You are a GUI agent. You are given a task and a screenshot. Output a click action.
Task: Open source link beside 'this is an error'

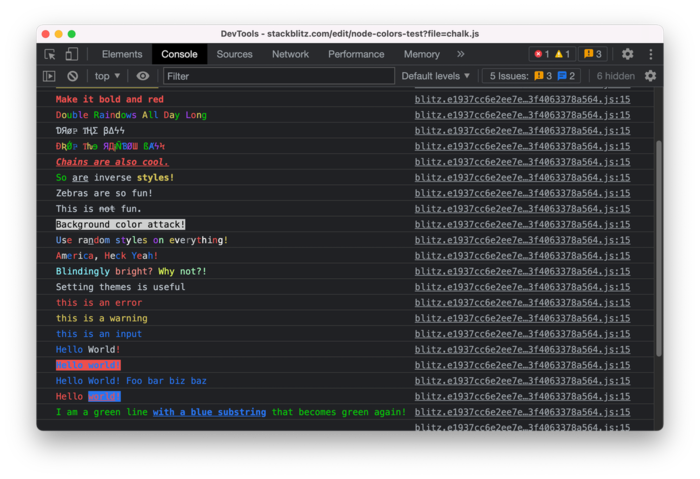pos(522,302)
